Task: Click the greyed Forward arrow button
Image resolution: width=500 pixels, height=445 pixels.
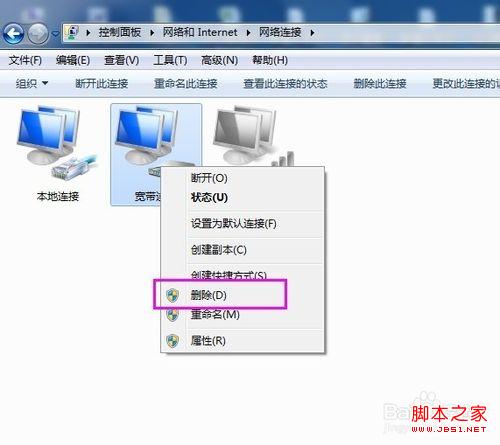Action: pos(38,33)
